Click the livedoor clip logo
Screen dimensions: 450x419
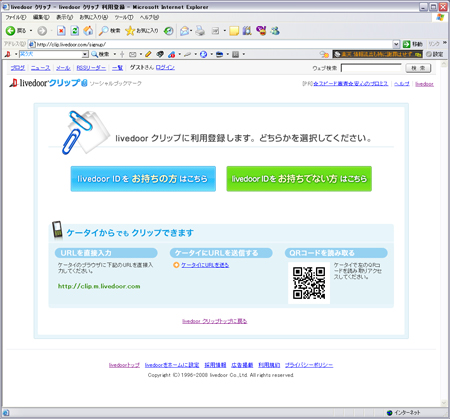coord(48,83)
